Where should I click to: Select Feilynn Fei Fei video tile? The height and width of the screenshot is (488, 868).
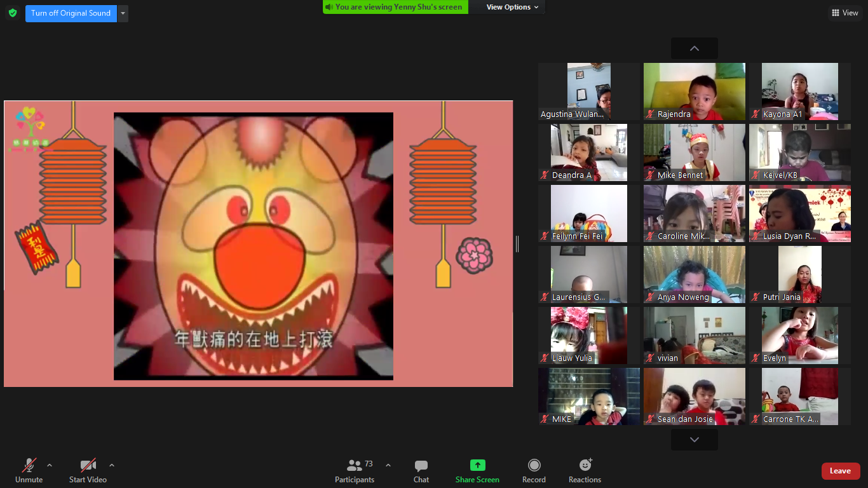coord(589,213)
